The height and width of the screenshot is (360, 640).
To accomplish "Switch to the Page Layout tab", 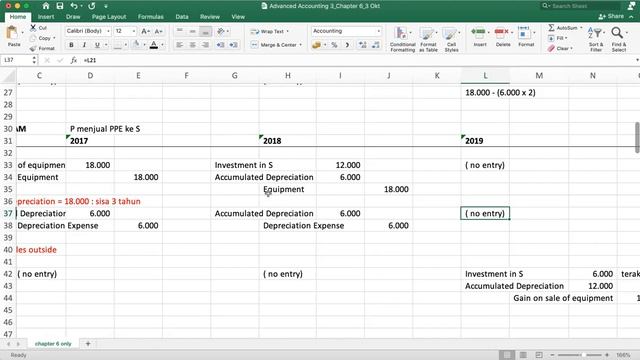I will (109, 17).
